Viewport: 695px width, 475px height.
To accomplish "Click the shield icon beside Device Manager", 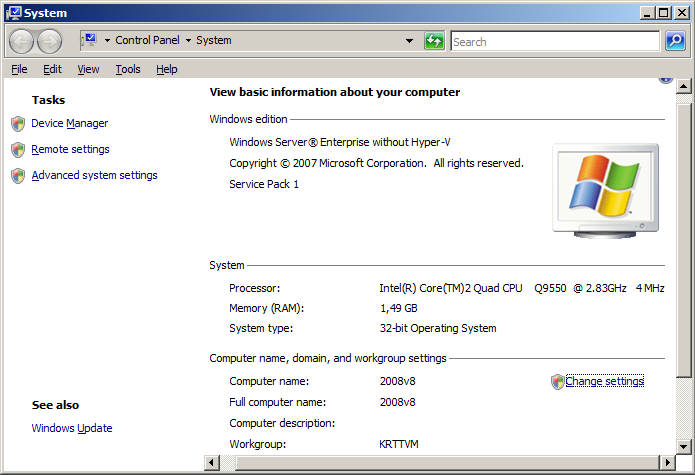I will [x=18, y=124].
